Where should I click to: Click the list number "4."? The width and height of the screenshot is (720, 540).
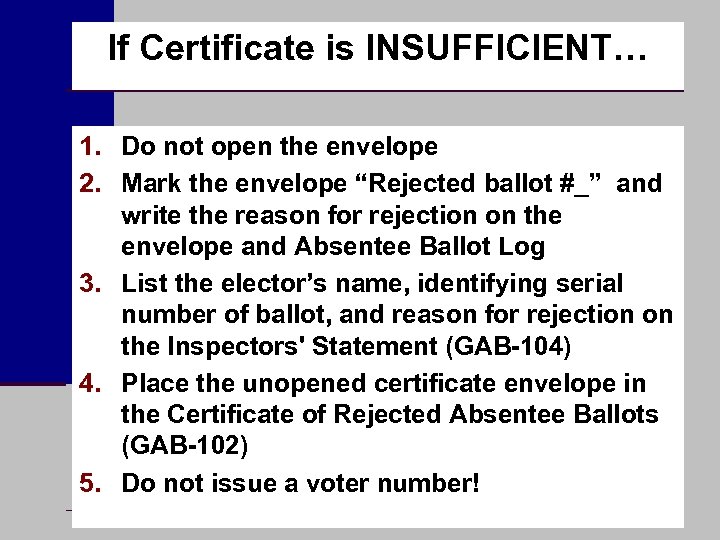(94, 383)
